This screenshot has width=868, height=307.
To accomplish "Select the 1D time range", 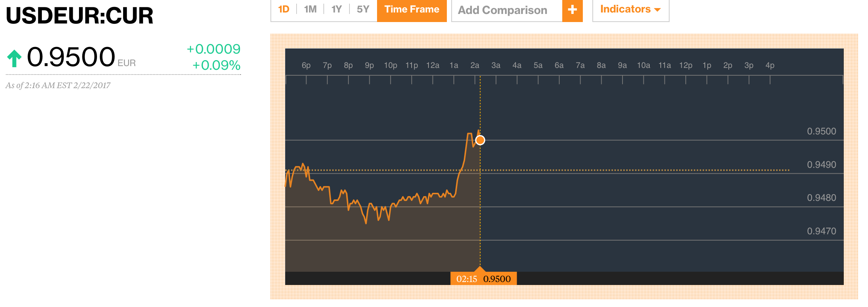I will (x=284, y=10).
